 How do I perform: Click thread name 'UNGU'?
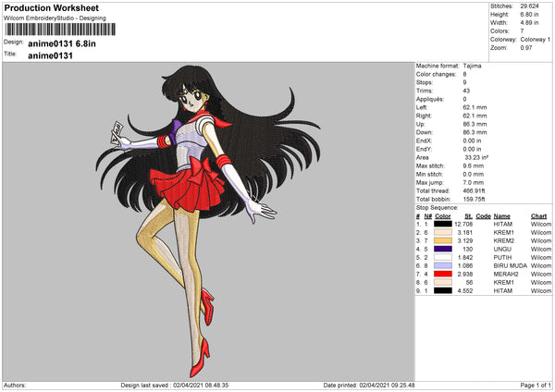[502, 249]
